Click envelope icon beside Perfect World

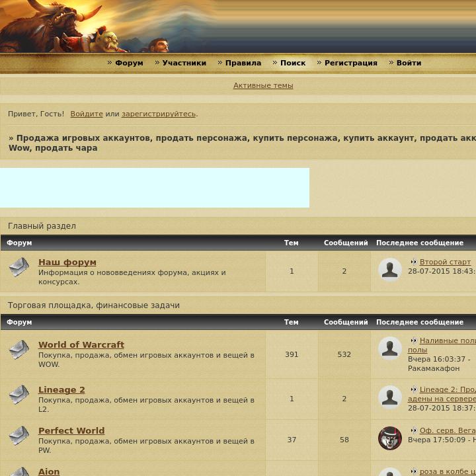[x=19, y=435]
